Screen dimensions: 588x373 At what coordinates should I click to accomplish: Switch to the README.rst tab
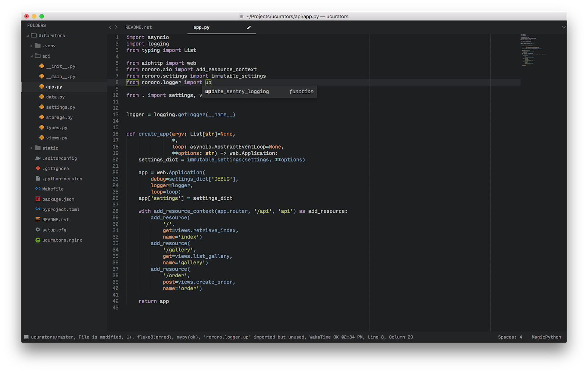(139, 27)
